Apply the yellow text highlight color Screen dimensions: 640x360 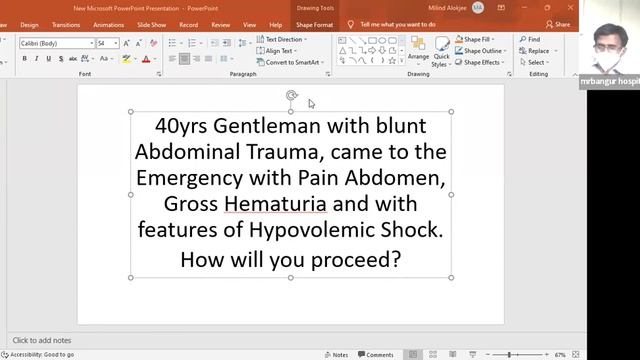pos(126,59)
